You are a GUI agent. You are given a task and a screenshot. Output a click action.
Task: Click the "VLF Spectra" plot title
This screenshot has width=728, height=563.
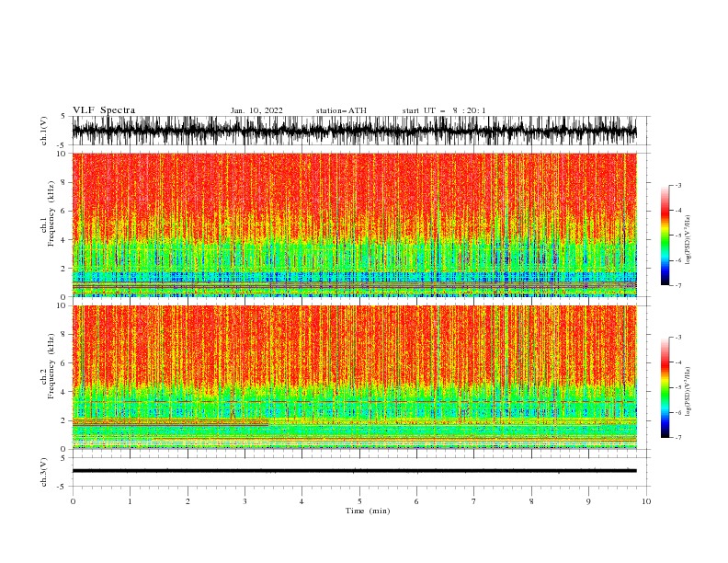pos(104,110)
